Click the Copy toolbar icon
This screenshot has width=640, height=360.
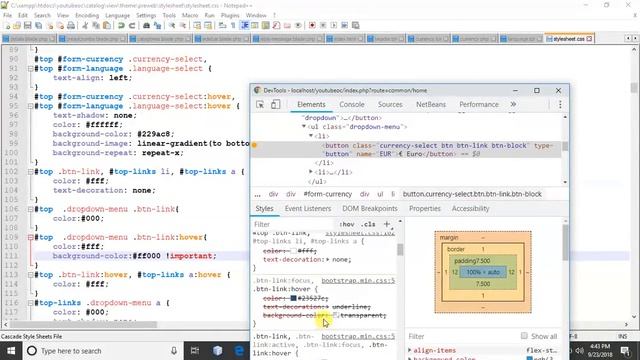pos(96,25)
